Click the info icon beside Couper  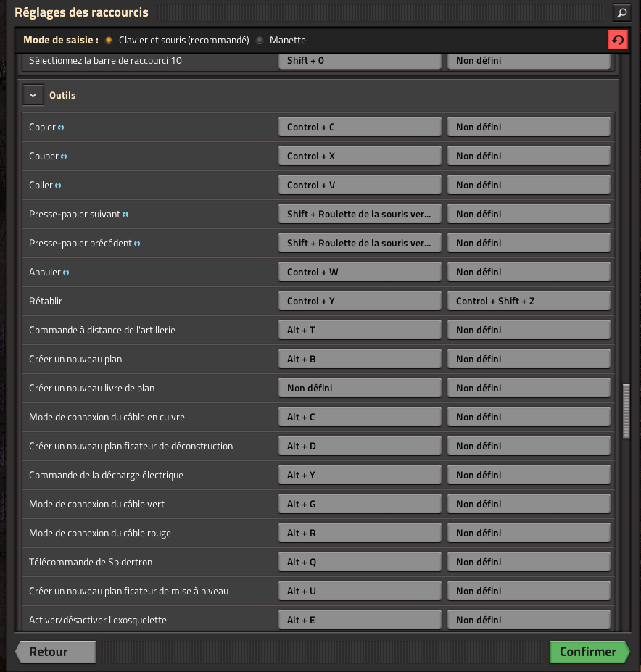pos(64,157)
